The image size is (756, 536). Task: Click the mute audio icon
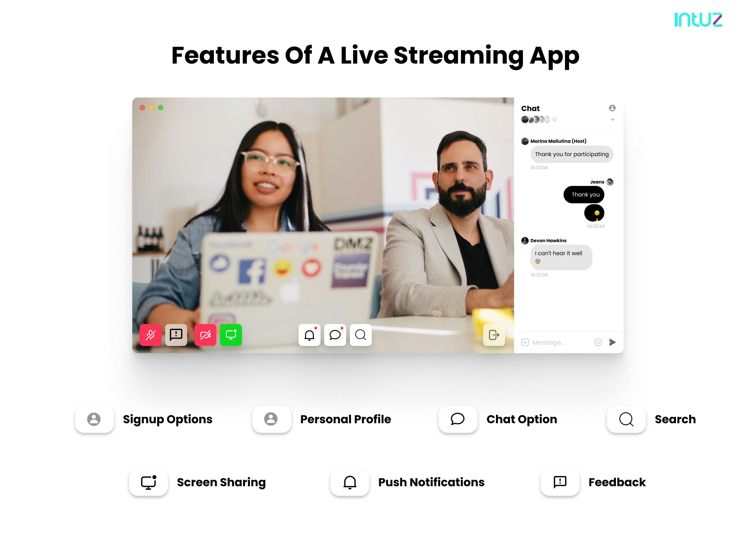pyautogui.click(x=151, y=336)
